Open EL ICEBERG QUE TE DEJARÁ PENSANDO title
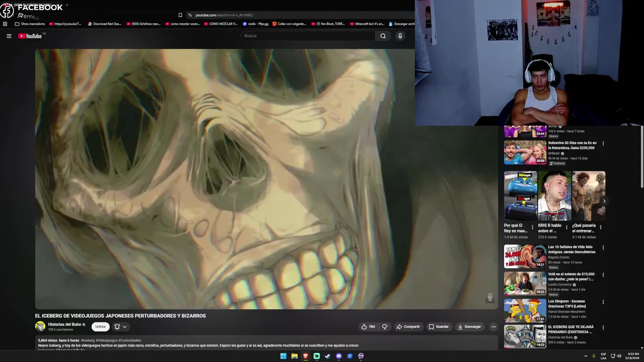The image size is (644, 362). coord(571,329)
